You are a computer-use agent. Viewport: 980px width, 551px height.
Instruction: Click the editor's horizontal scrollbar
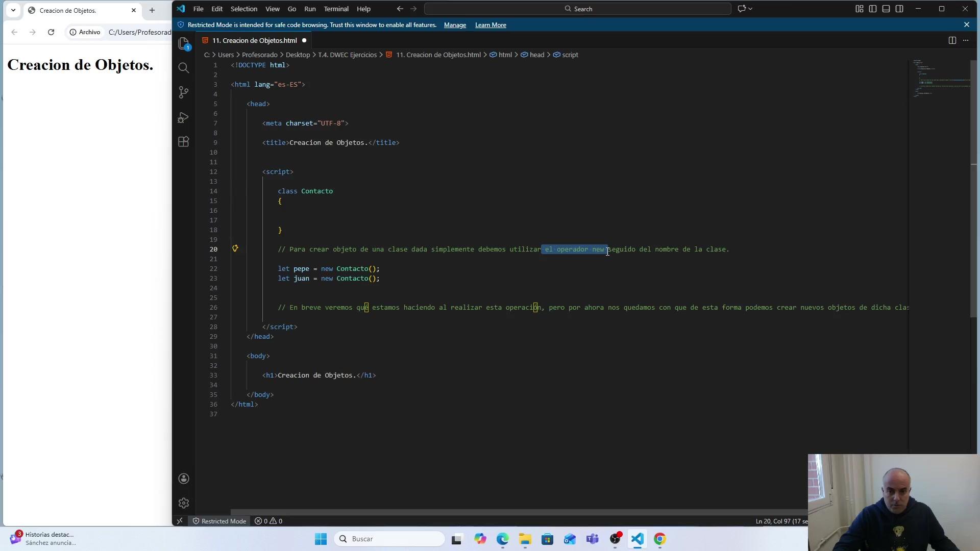point(519,512)
